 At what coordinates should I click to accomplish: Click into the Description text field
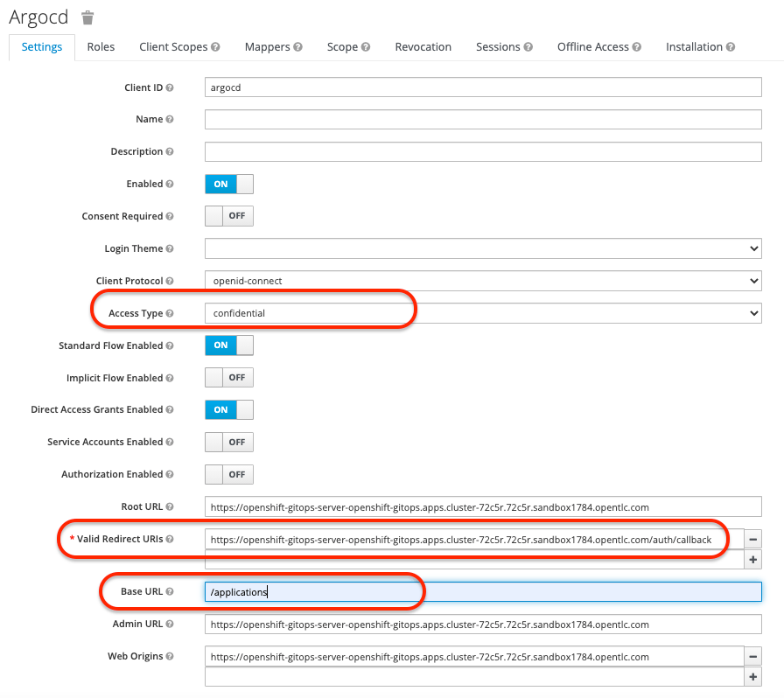click(x=482, y=152)
